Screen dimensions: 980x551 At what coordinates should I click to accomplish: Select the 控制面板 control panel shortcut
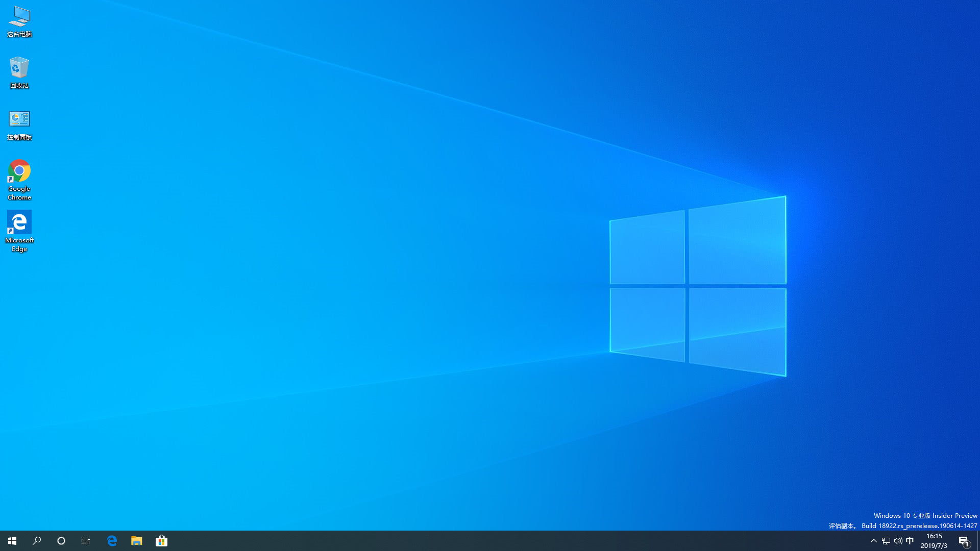point(19,124)
